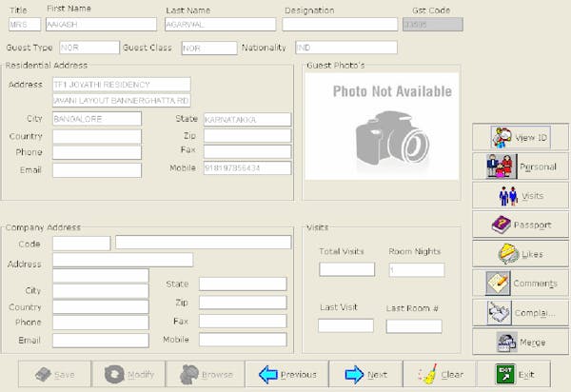This screenshot has height=392, width=571.
Task: Focus the empty Designation field
Action: tap(340, 25)
